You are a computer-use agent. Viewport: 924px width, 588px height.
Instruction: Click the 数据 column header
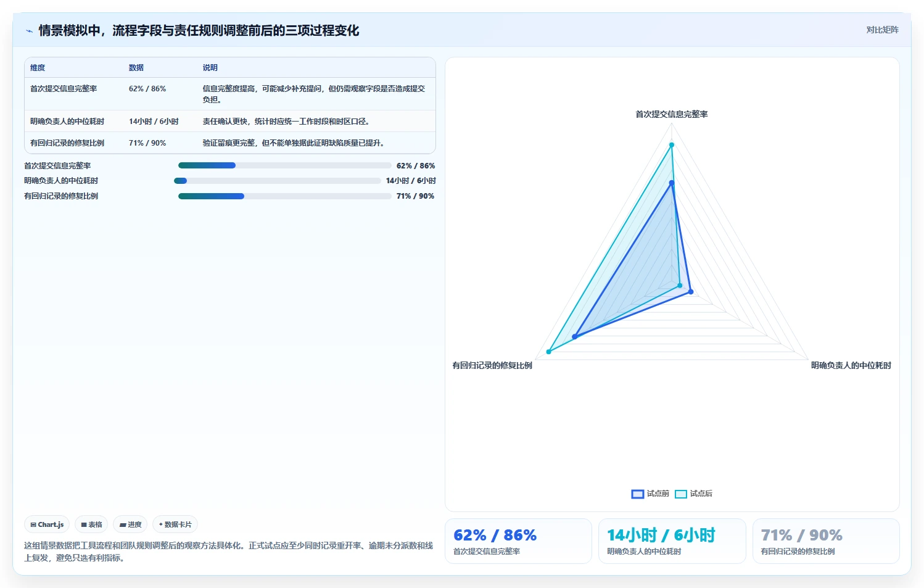(136, 68)
